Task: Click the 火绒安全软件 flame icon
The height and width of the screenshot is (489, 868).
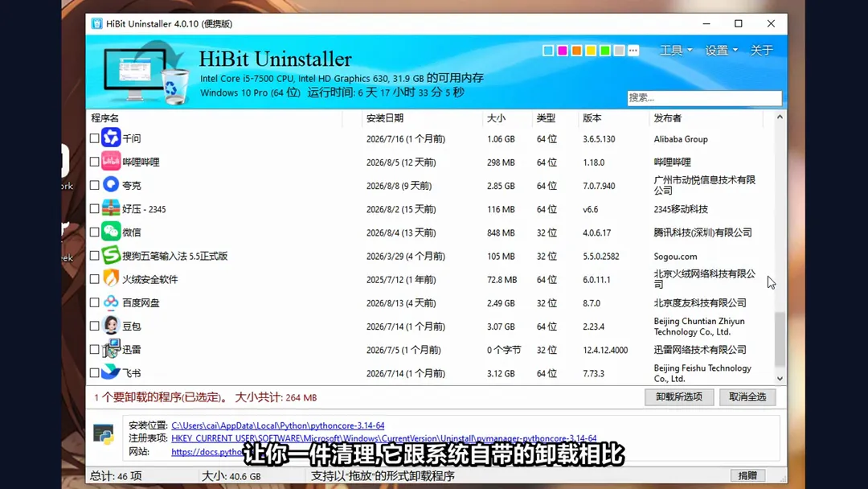Action: 111,278
